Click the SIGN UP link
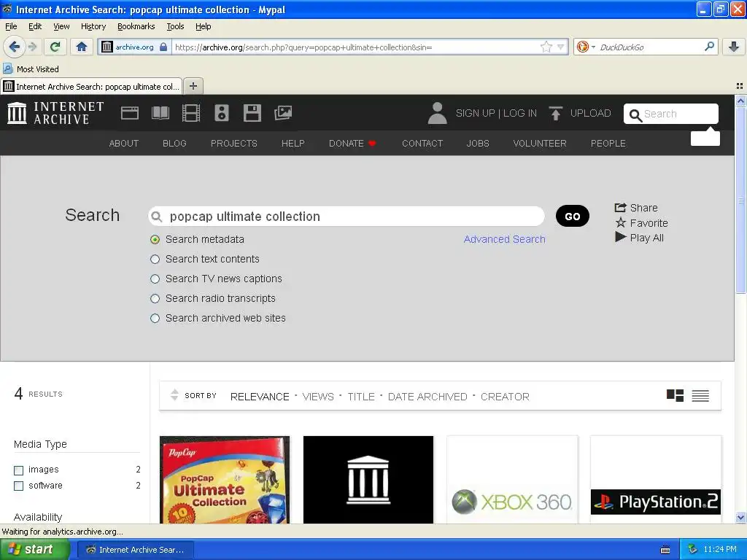Viewport: 747px width, 560px height. tap(475, 113)
